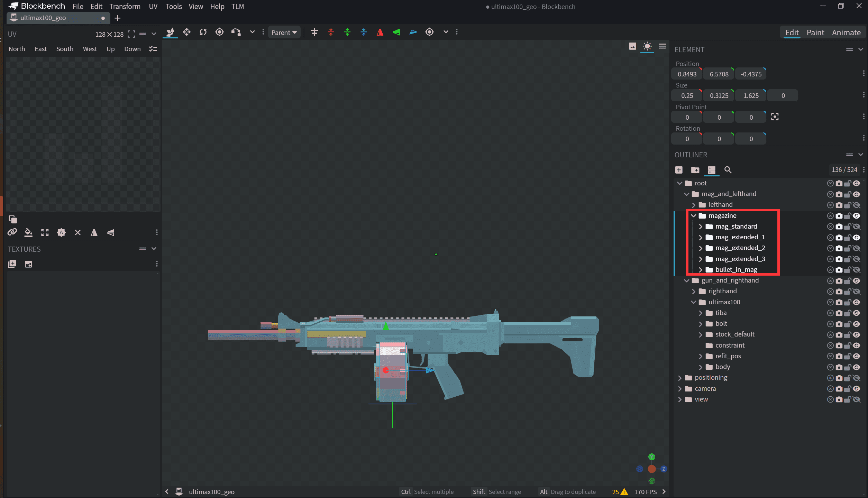Click the Size Z value 1.625 field
This screenshot has width=868, height=498.
(x=751, y=95)
